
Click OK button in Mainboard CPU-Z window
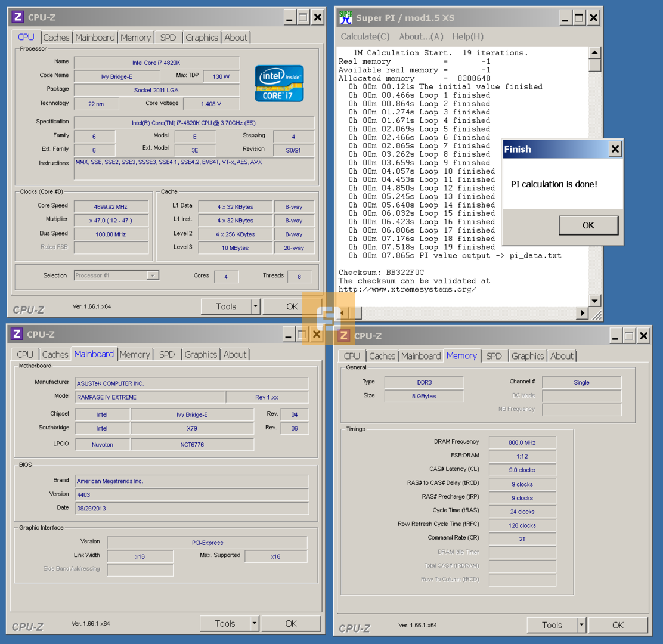(x=290, y=624)
